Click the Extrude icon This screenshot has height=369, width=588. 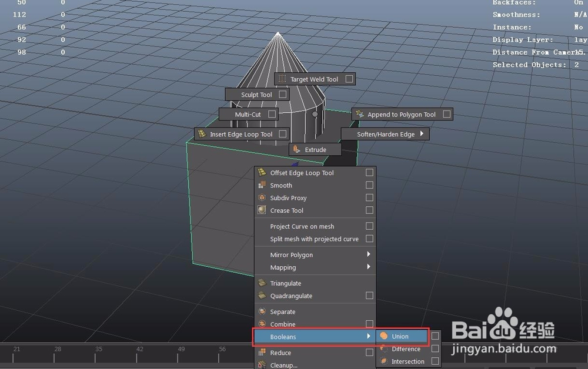(296, 149)
